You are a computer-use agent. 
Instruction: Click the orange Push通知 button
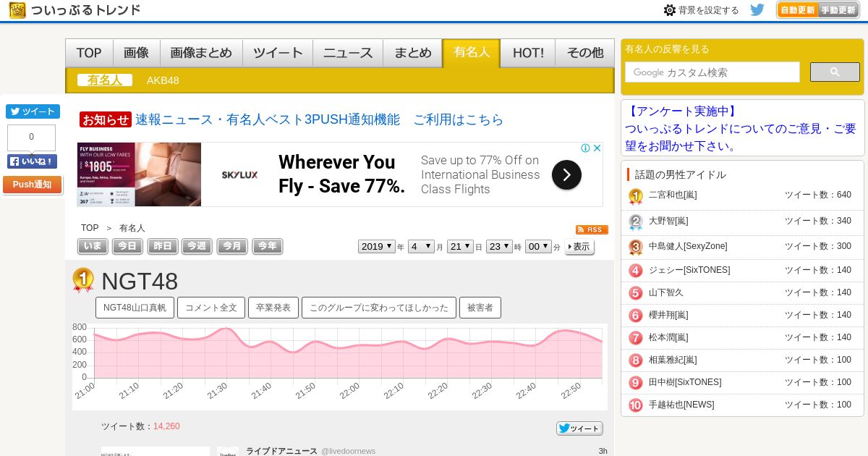[x=32, y=185]
